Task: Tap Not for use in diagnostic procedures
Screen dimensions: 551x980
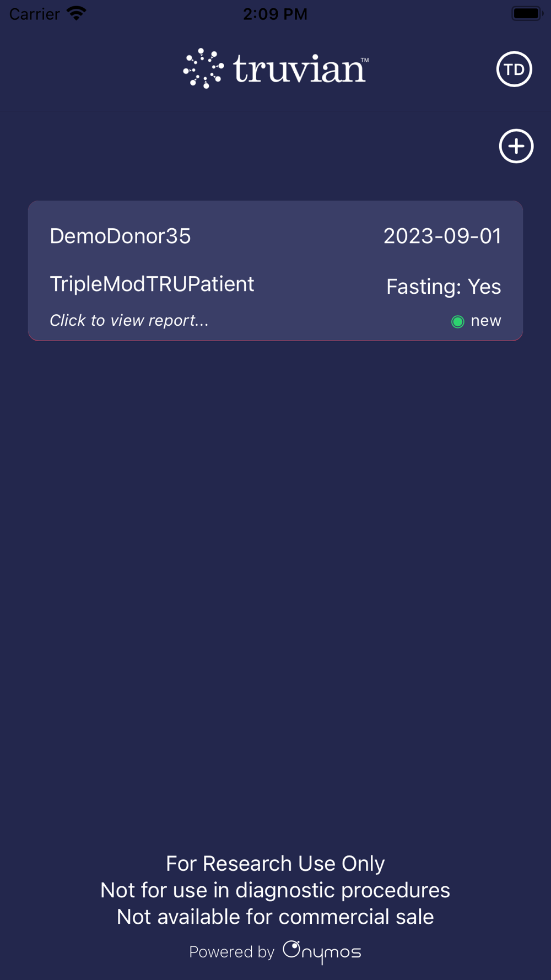Action: pyautogui.click(x=275, y=890)
